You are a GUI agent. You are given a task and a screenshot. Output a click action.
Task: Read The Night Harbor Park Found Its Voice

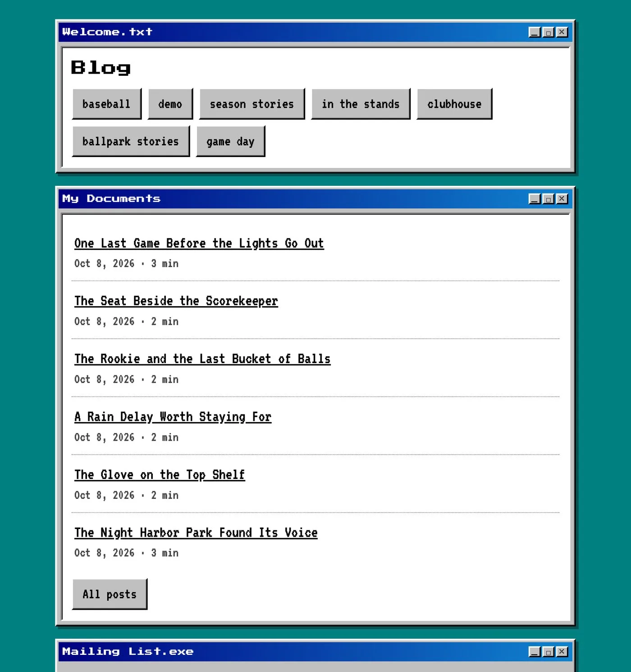click(x=196, y=533)
